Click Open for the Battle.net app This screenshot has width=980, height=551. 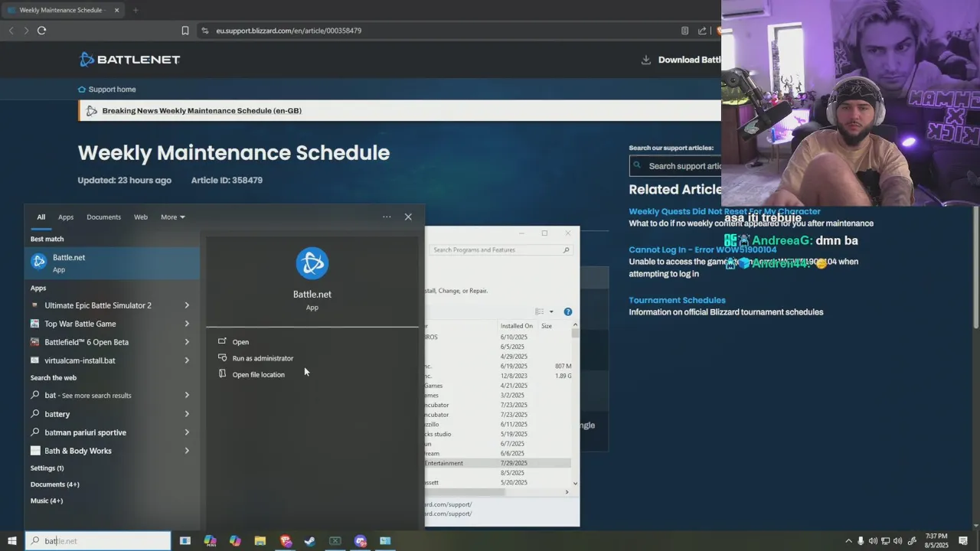point(240,342)
